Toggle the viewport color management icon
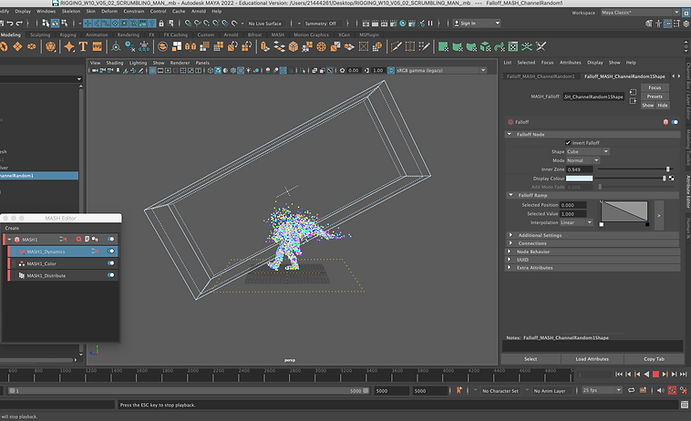 (x=390, y=71)
